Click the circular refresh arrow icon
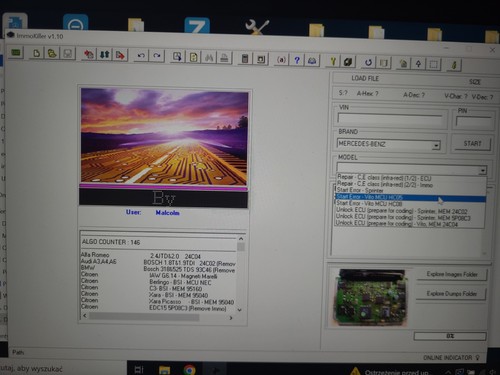500x375 pixels. click(368, 62)
